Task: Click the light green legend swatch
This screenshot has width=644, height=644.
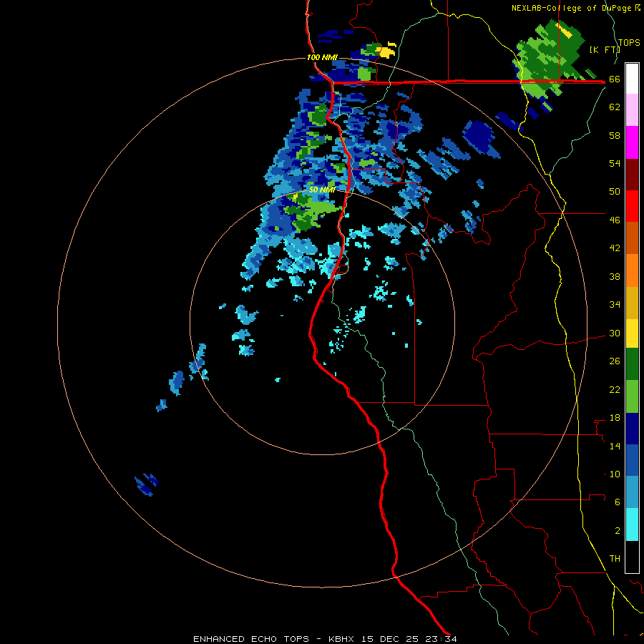Action: 632,396
